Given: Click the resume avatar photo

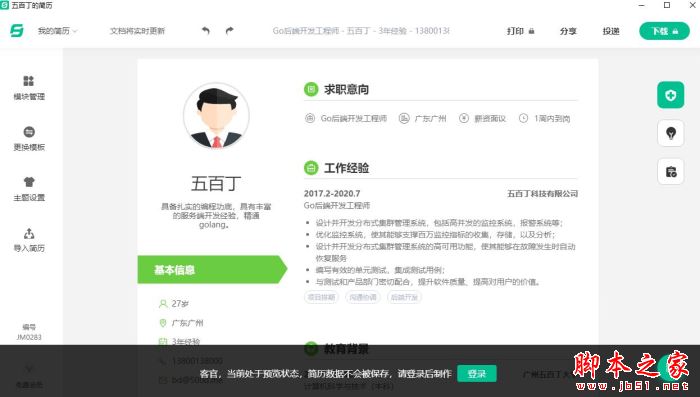Looking at the screenshot, I should pyautogui.click(x=216, y=116).
